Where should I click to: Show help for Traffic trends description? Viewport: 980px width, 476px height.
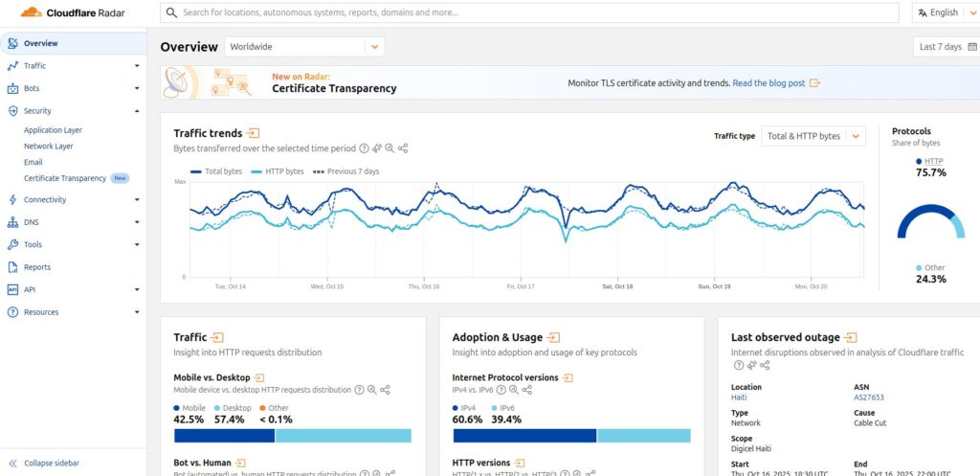tap(364, 148)
